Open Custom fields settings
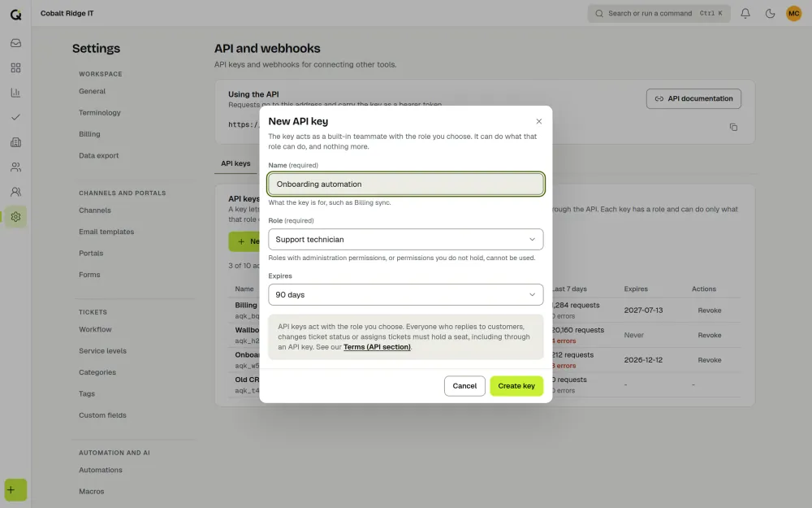812x508 pixels. pyautogui.click(x=102, y=415)
